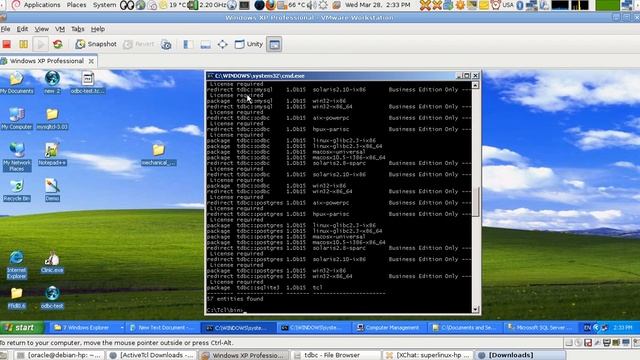The height and width of the screenshot is (360, 640).
Task: Switch to oracle@debian-hp terminal in bottom panel
Action: [x=59, y=355]
